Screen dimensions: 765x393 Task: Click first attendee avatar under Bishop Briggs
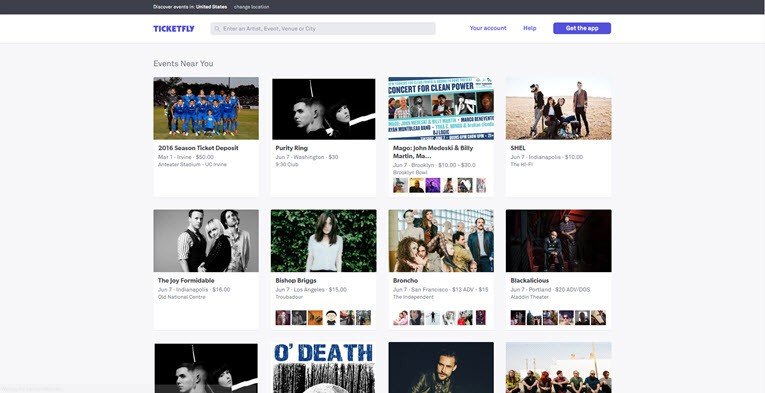coord(282,317)
